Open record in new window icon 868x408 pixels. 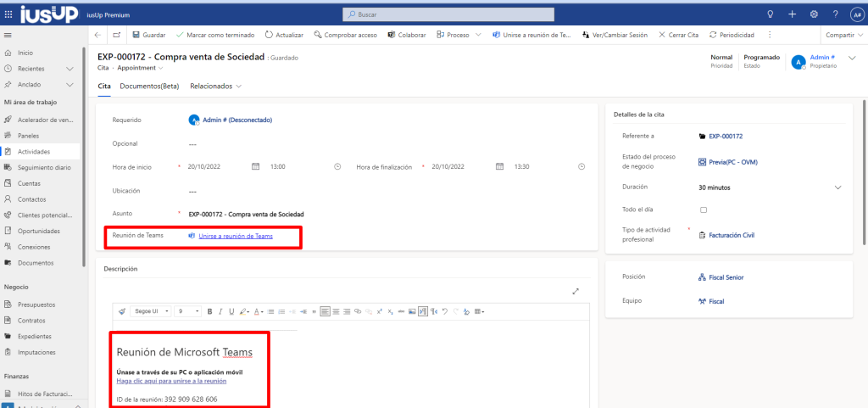tap(117, 35)
